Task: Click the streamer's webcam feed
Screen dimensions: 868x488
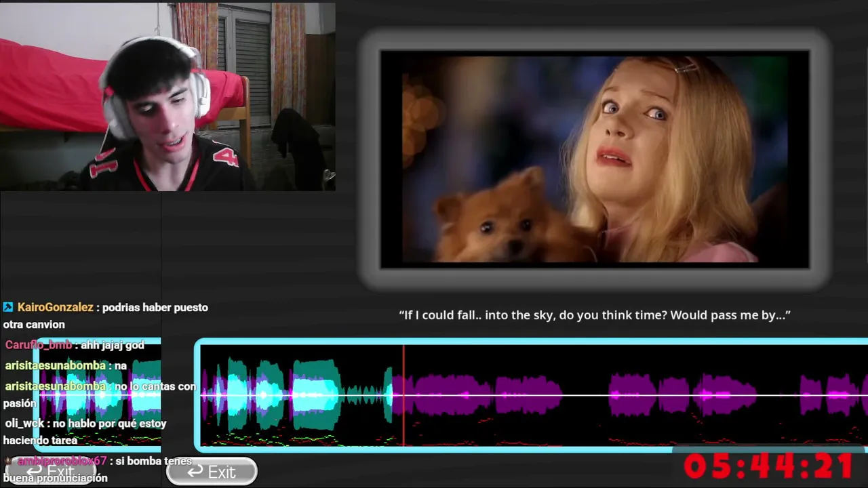Action: pyautogui.click(x=167, y=97)
